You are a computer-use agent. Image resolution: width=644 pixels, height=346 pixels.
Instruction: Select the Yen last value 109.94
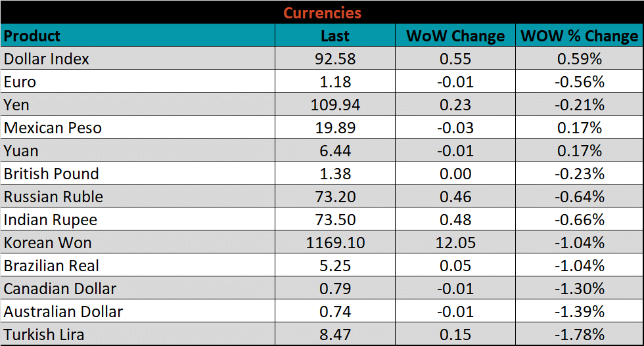335,105
